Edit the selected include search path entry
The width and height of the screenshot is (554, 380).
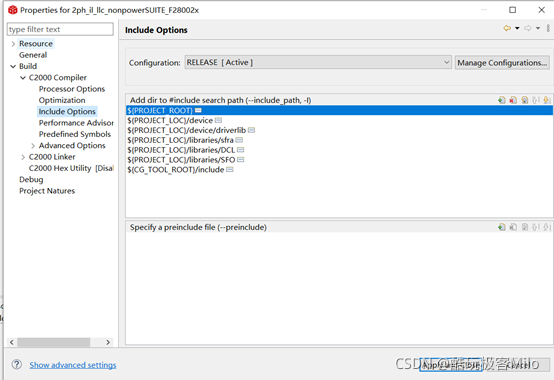pyautogui.click(x=525, y=100)
